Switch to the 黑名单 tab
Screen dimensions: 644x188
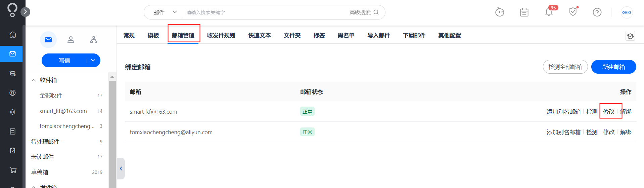346,35
